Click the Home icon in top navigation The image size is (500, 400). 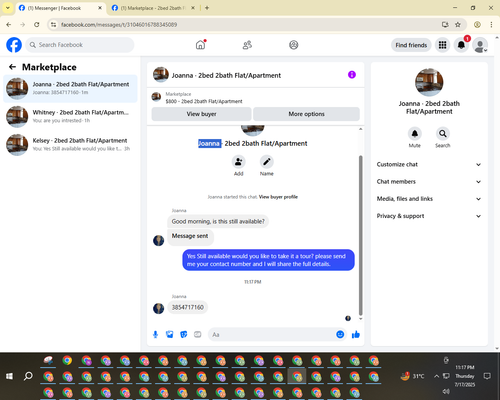pyautogui.click(x=200, y=45)
